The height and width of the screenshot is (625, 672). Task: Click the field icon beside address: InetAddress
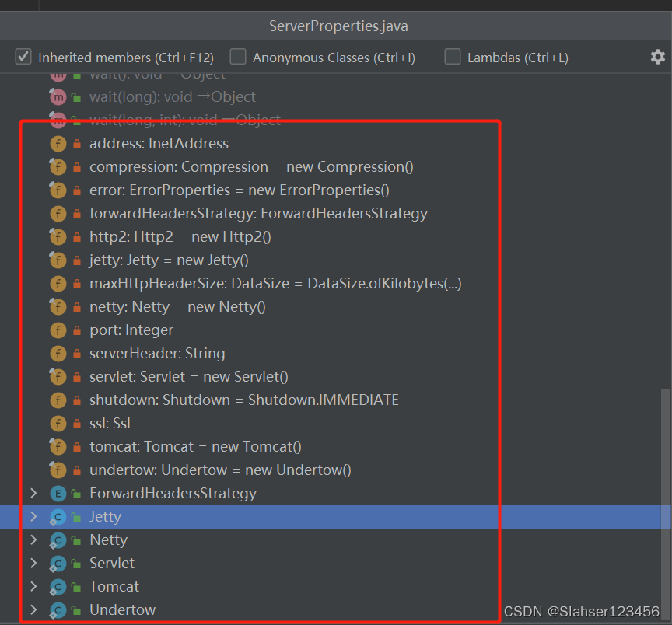click(x=59, y=143)
